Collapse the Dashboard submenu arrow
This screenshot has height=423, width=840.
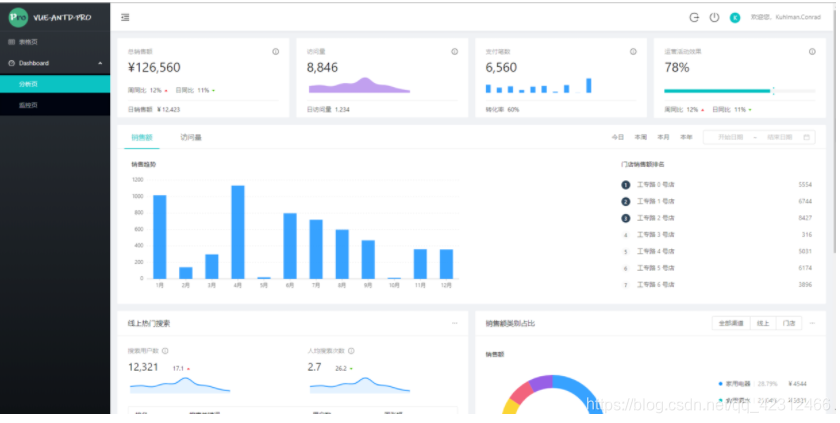tap(100, 63)
